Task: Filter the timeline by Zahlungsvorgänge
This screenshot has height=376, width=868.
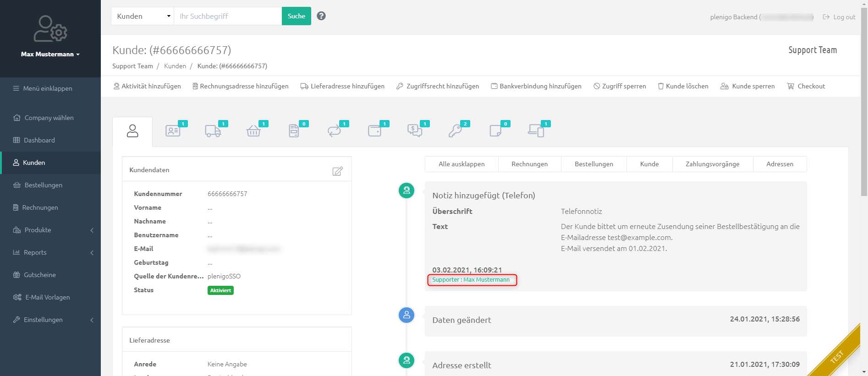Action: pos(713,164)
